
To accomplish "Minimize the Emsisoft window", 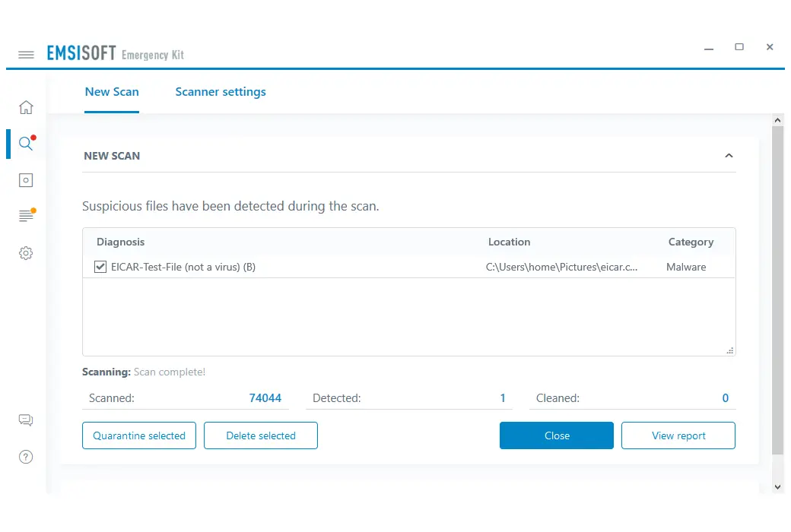I will coord(709,49).
